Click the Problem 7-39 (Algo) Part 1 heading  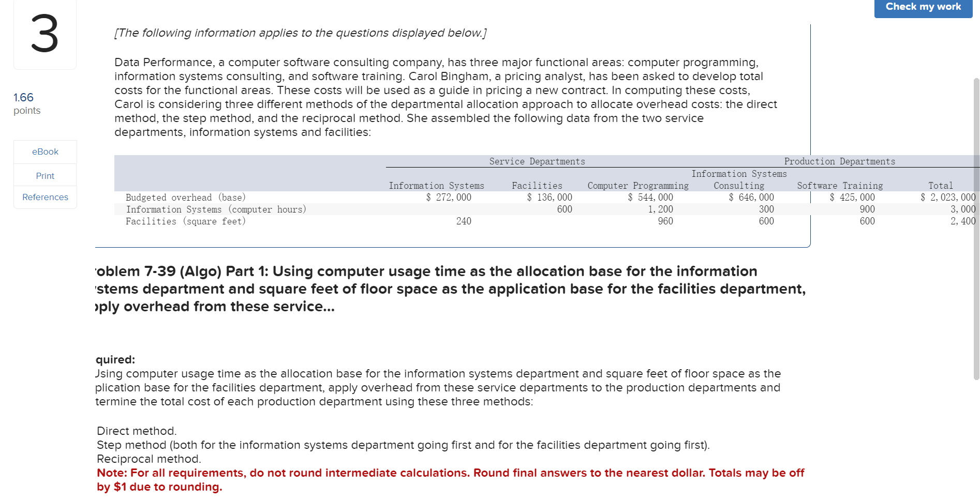pyautogui.click(x=450, y=289)
